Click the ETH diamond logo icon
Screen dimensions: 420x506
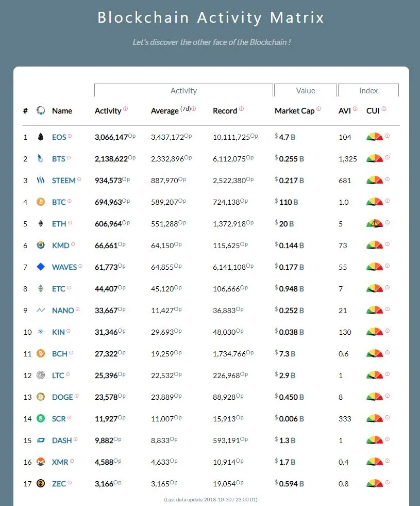pyautogui.click(x=41, y=223)
